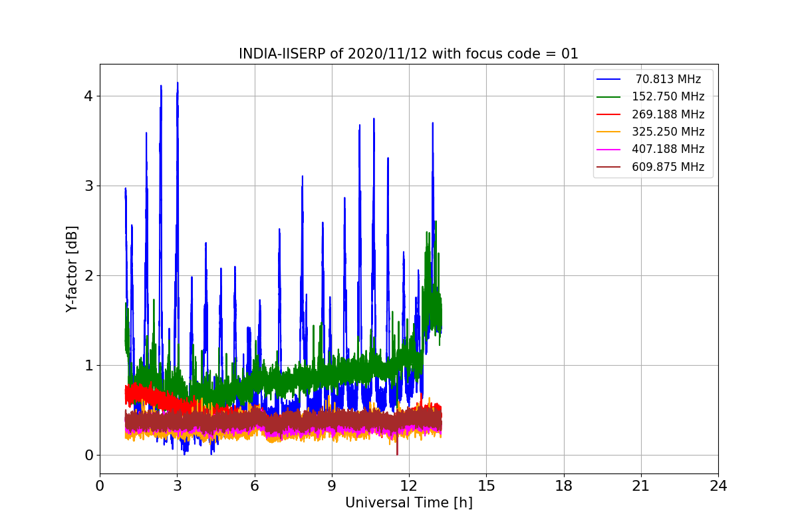The width and height of the screenshot is (798, 532).
Task: Click x-axis tick label 24
Action: tap(718, 485)
